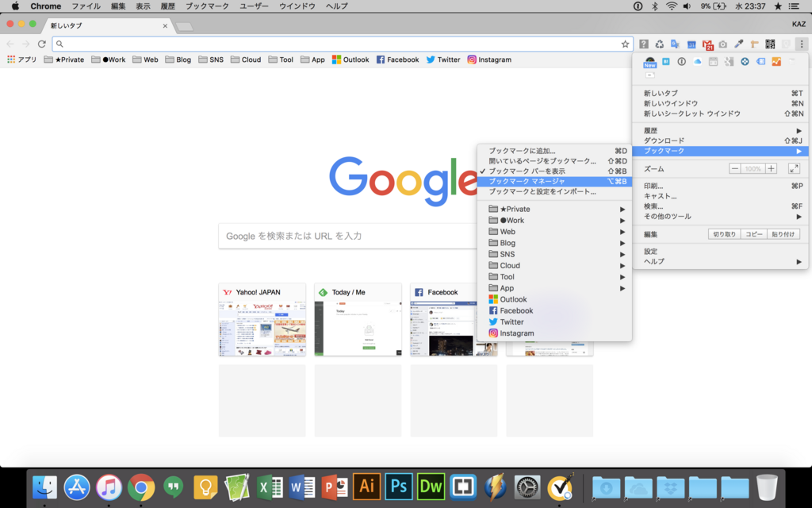The width and height of the screenshot is (812, 508).
Task: Open Instagram from the bookmarks bar
Action: tap(489, 60)
